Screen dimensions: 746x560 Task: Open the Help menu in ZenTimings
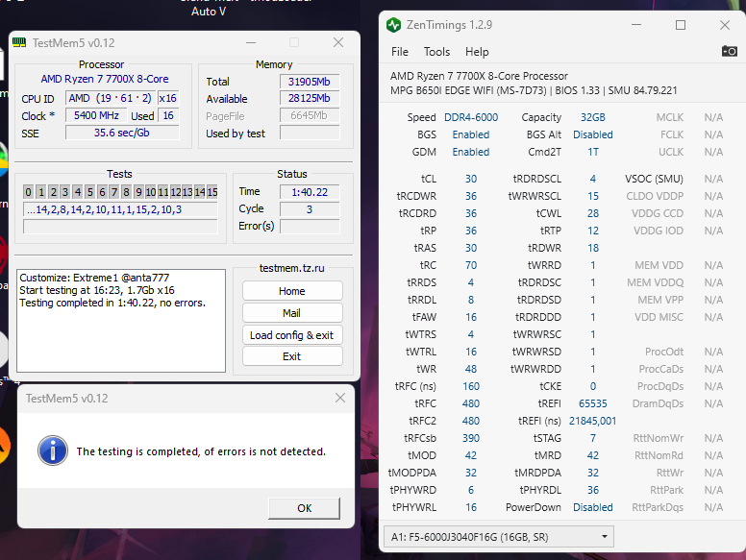click(x=477, y=51)
